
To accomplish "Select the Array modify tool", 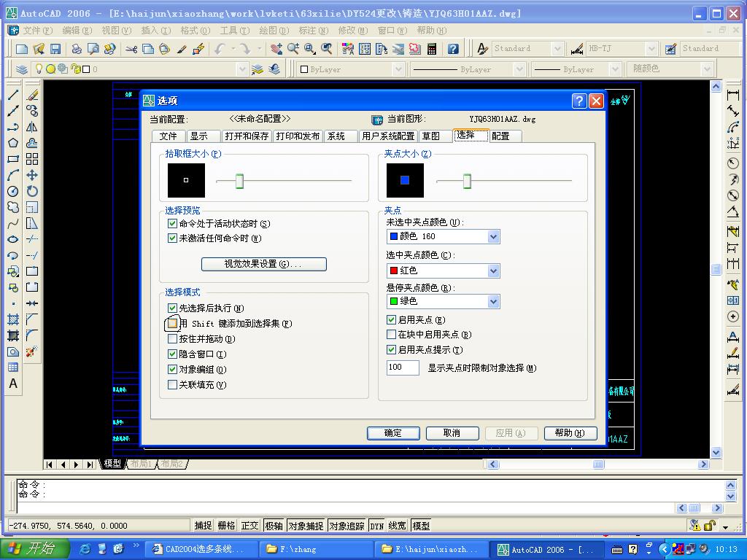I will coord(32,159).
